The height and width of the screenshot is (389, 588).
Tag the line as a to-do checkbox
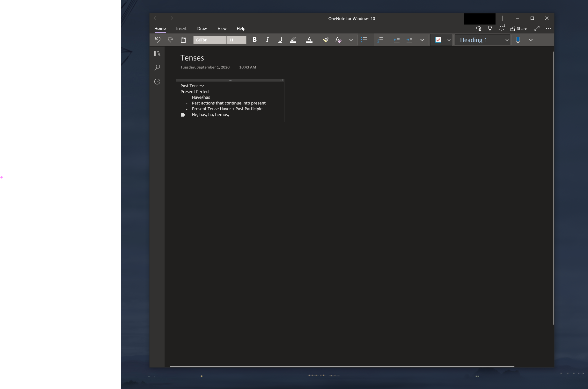tap(438, 40)
